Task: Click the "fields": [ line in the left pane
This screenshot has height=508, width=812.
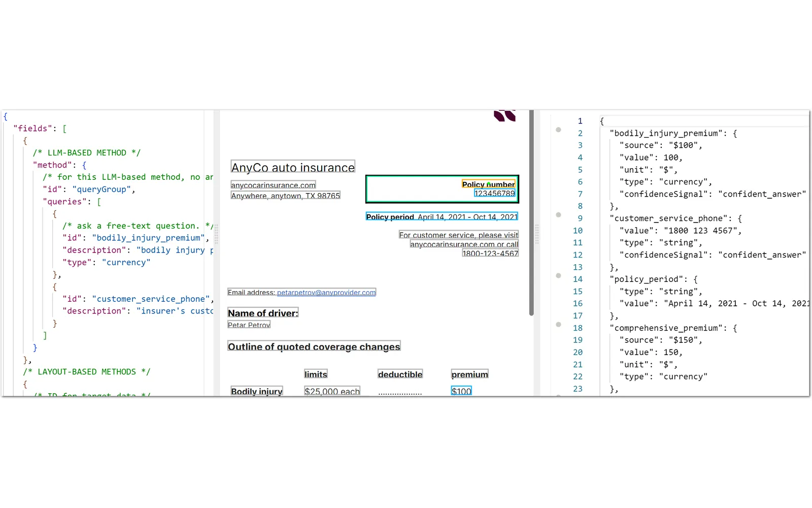Action: click(40, 129)
